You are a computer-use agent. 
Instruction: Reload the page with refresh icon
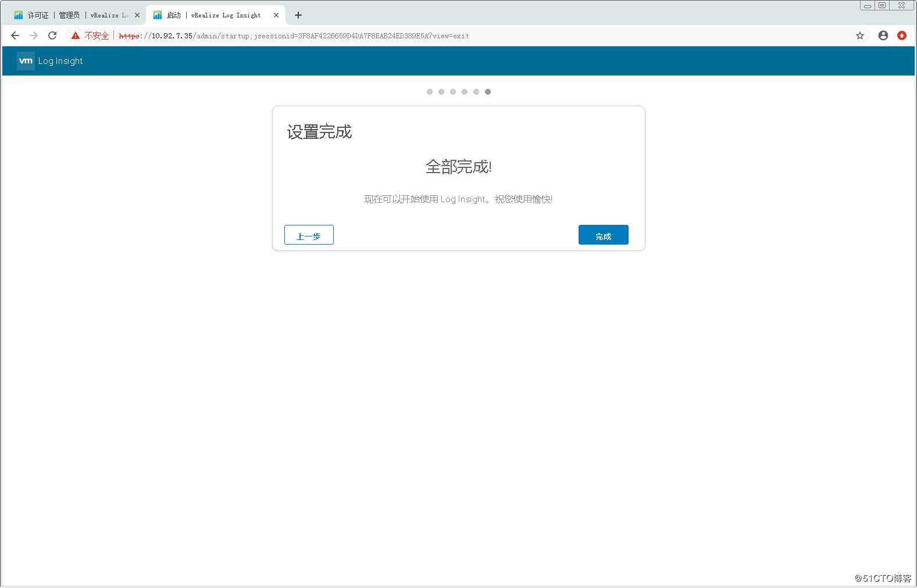(x=52, y=35)
